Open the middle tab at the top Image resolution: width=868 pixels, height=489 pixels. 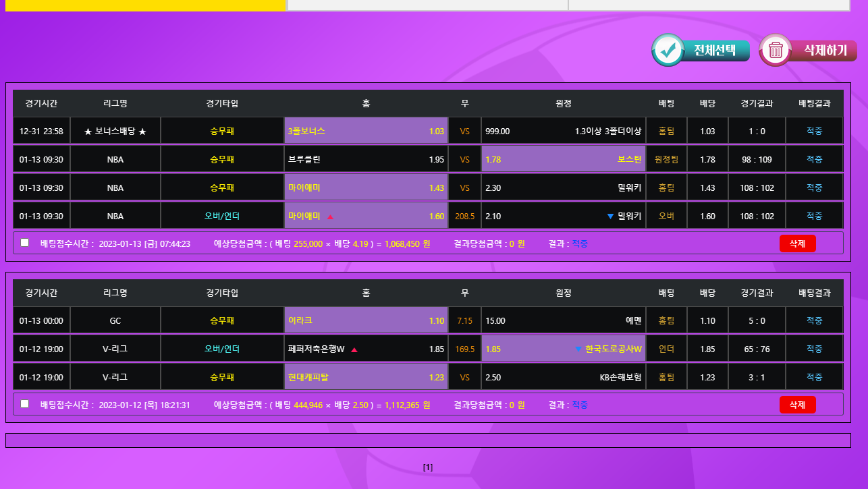click(427, 5)
